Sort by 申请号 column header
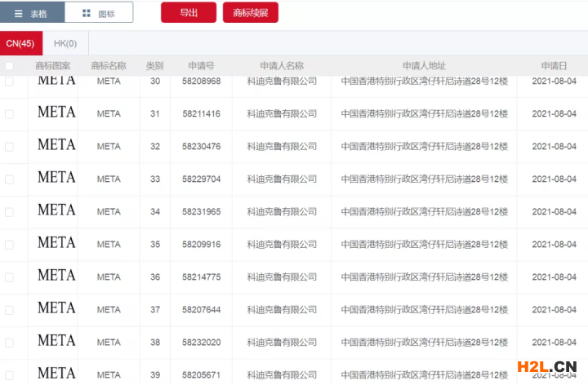This screenshot has width=588, height=385. coord(201,65)
